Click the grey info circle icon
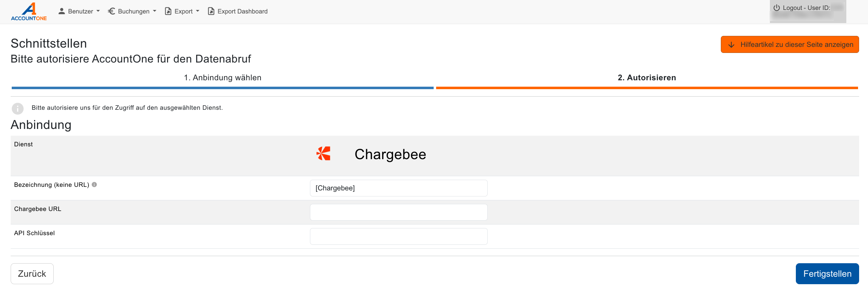This screenshot has width=868, height=292. point(17,108)
